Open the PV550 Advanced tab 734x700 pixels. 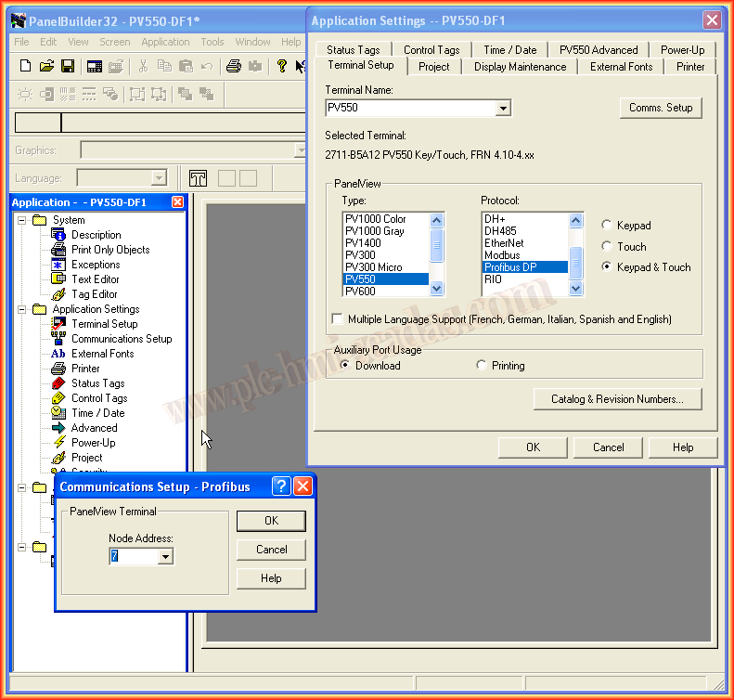(598, 50)
